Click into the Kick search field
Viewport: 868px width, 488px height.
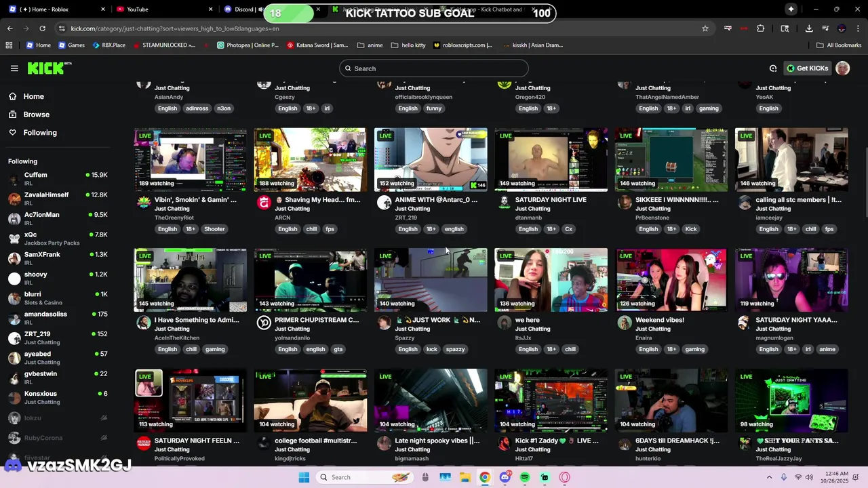pyautogui.click(x=434, y=68)
